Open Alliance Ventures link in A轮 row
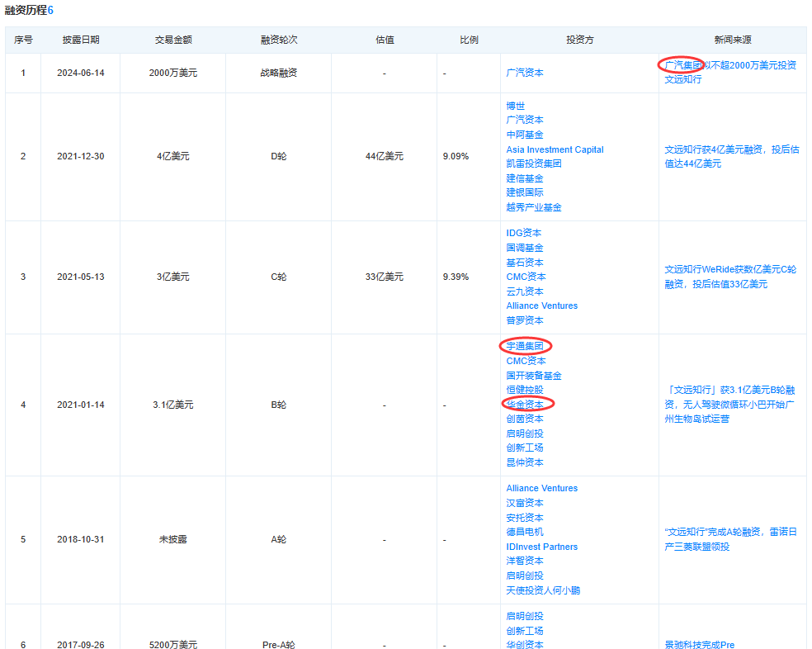This screenshot has width=812, height=649. click(541, 488)
